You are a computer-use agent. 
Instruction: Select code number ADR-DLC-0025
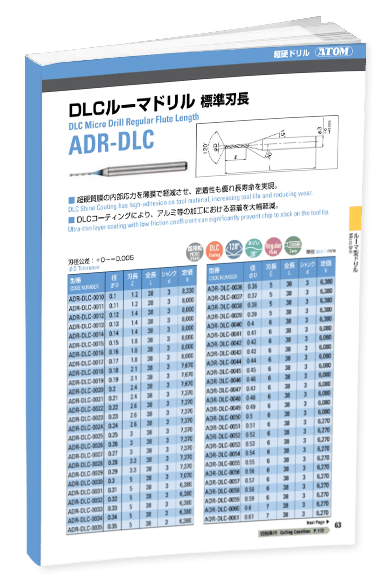[85, 437]
